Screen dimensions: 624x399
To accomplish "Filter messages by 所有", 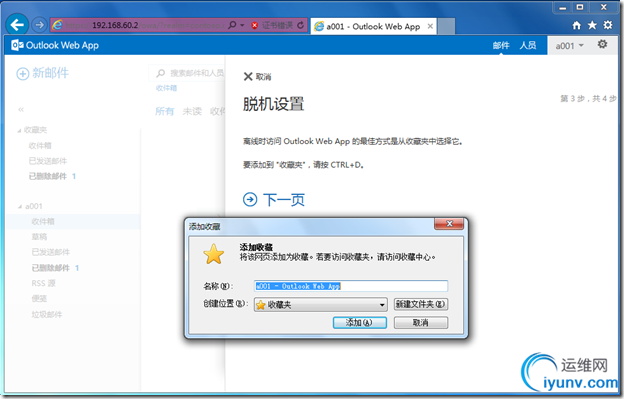I will (x=164, y=111).
